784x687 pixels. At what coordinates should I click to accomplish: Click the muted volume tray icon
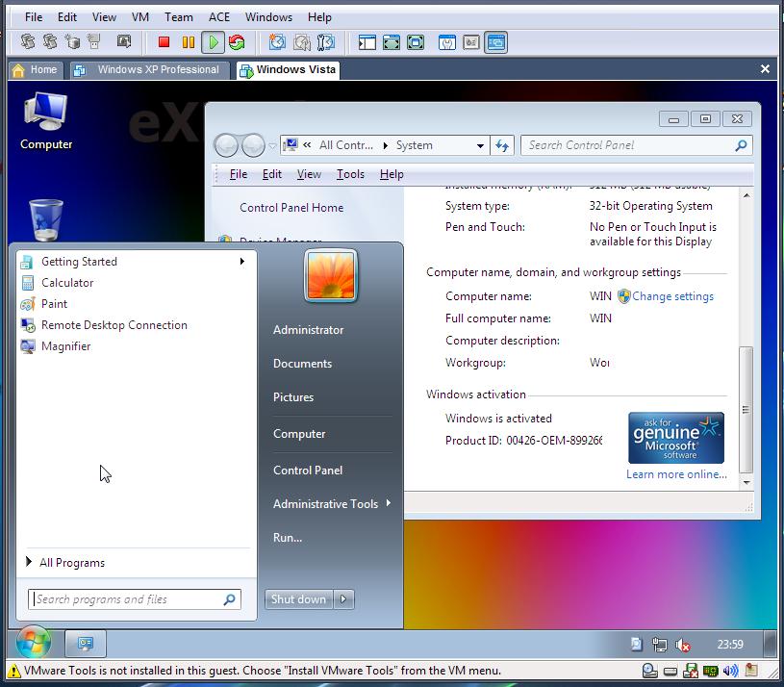pos(683,645)
